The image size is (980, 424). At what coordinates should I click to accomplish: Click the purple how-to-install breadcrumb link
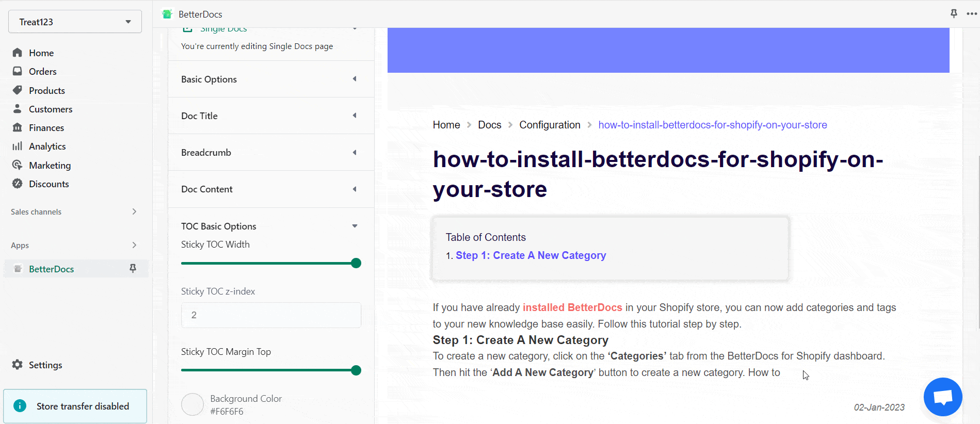tap(713, 125)
